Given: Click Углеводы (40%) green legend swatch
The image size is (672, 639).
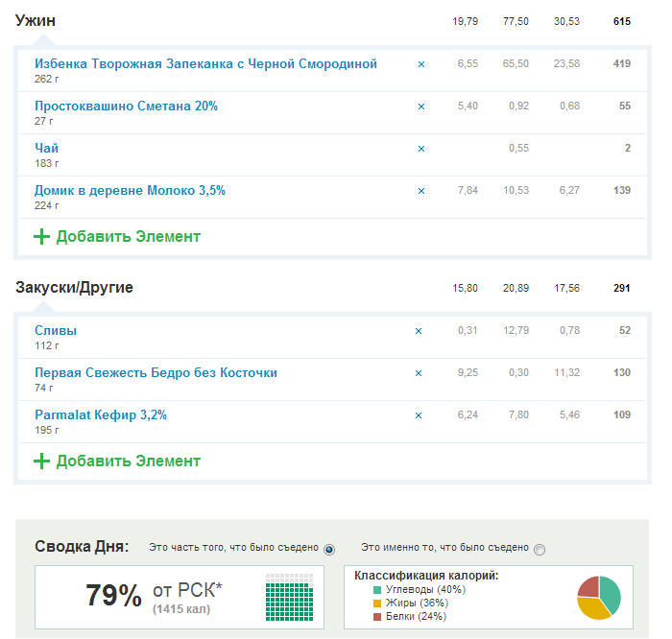Looking at the screenshot, I should pyautogui.click(x=377, y=590).
